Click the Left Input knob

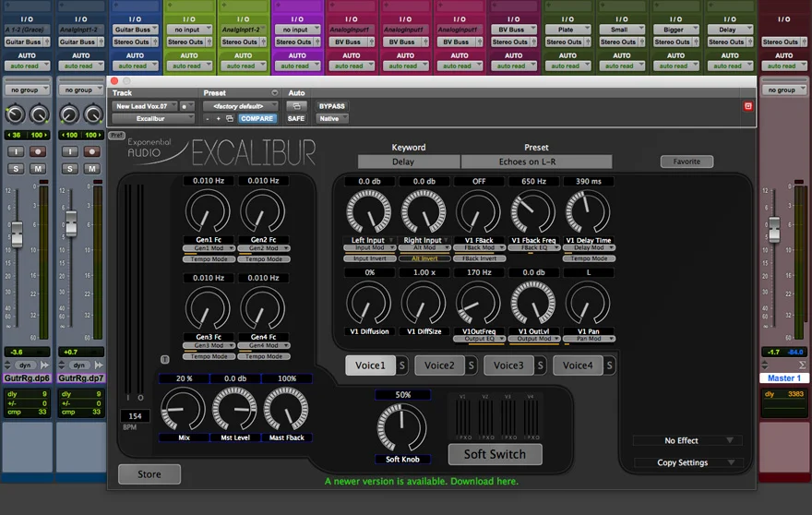click(x=369, y=212)
